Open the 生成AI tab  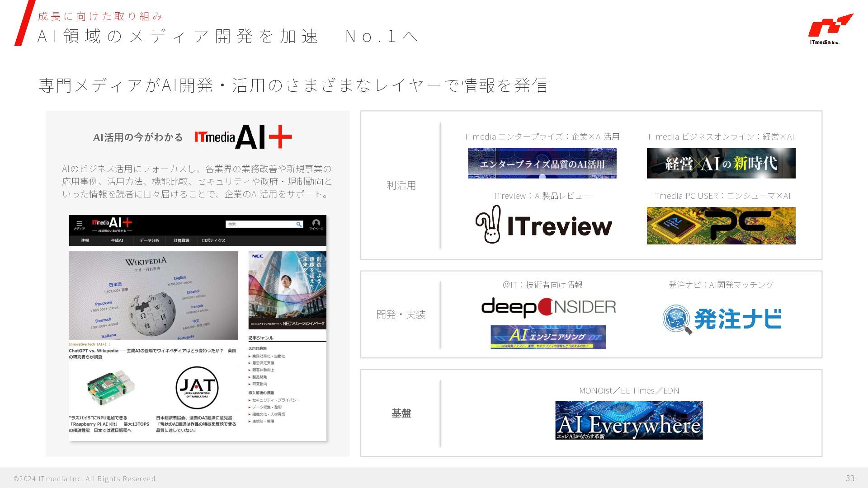[117, 240]
